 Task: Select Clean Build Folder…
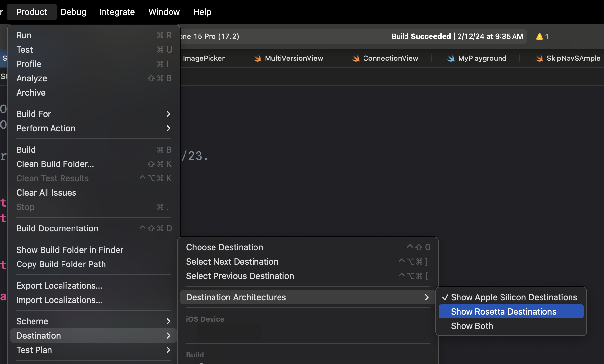[94, 164]
